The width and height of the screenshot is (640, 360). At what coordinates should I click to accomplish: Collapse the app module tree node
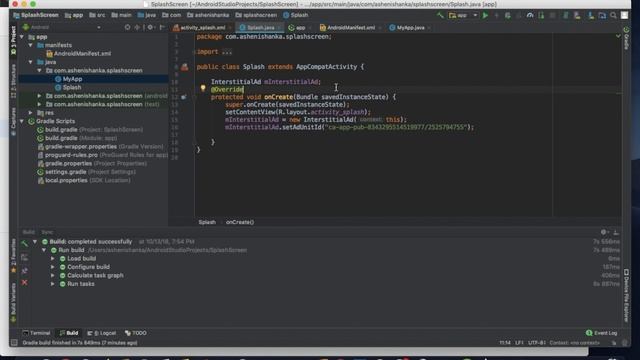point(22,37)
